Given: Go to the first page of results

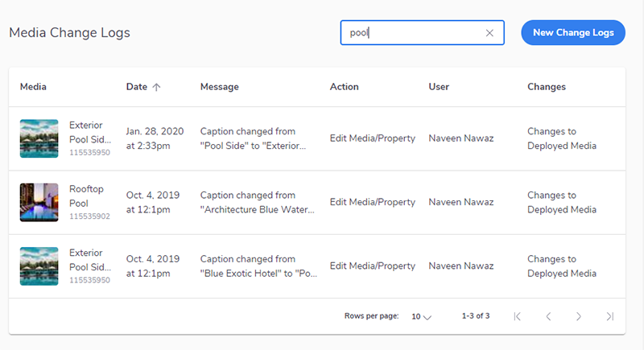Looking at the screenshot, I should (x=518, y=316).
